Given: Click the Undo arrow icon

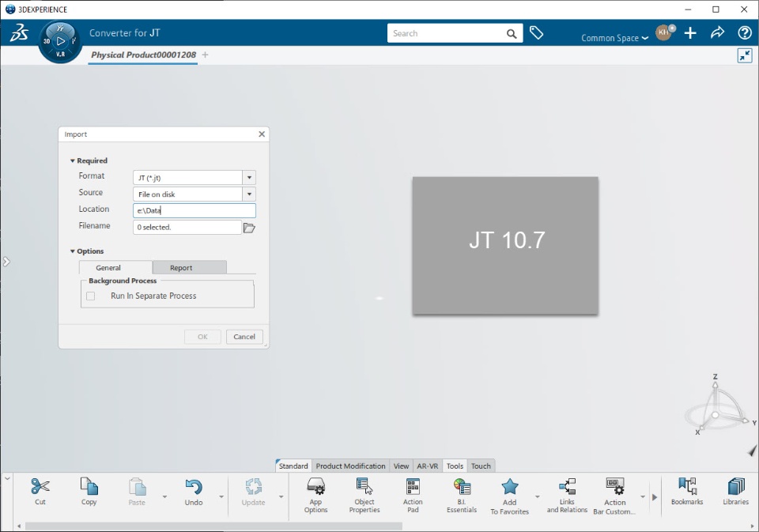Looking at the screenshot, I should coord(194,486).
